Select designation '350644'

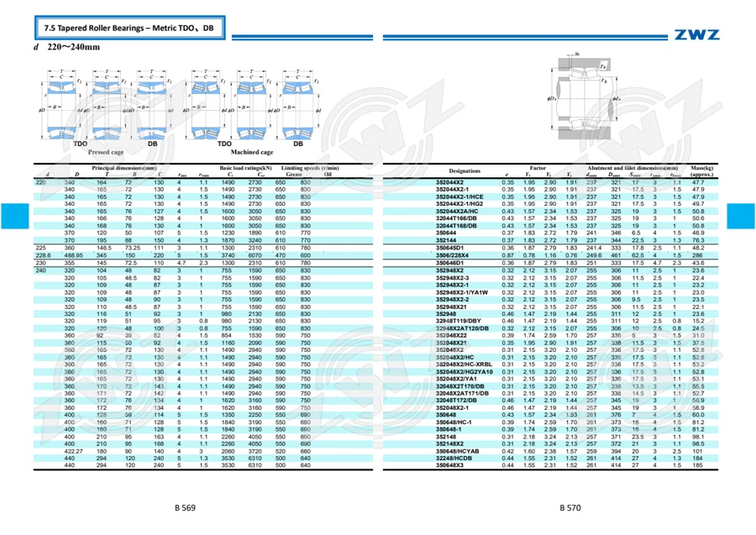pyautogui.click(x=445, y=233)
